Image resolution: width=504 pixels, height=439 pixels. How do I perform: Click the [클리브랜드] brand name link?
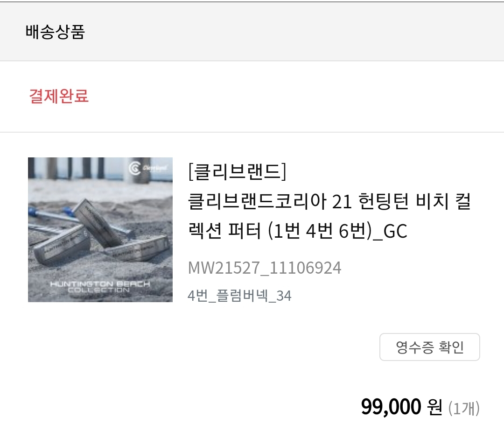pyautogui.click(x=237, y=171)
